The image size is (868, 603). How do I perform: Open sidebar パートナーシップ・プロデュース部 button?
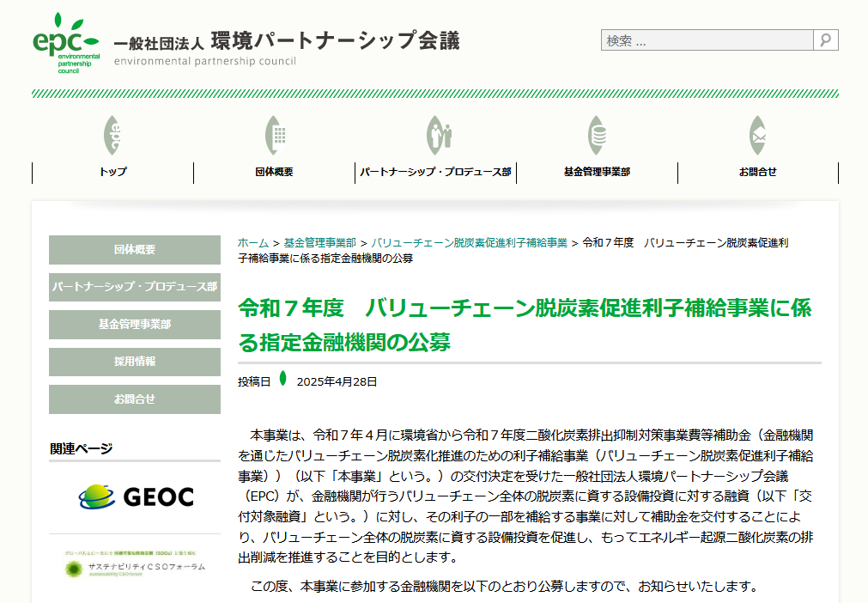click(x=135, y=287)
